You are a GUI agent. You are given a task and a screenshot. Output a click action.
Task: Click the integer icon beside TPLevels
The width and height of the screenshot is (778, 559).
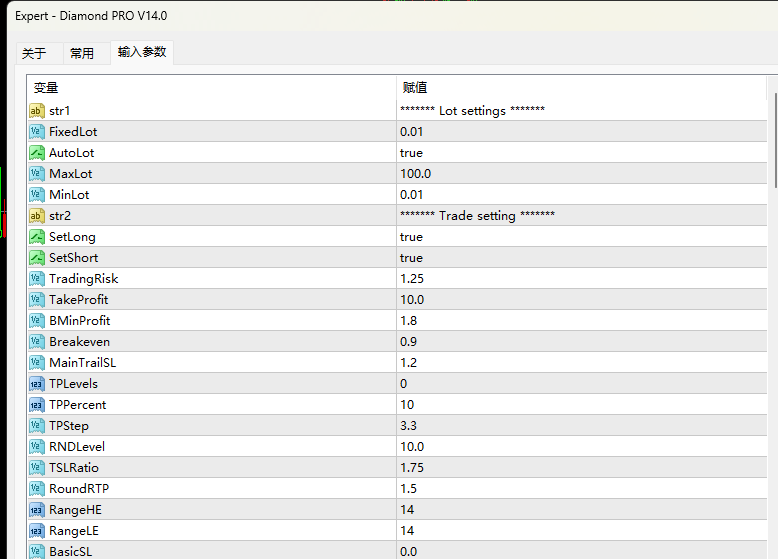[37, 384]
